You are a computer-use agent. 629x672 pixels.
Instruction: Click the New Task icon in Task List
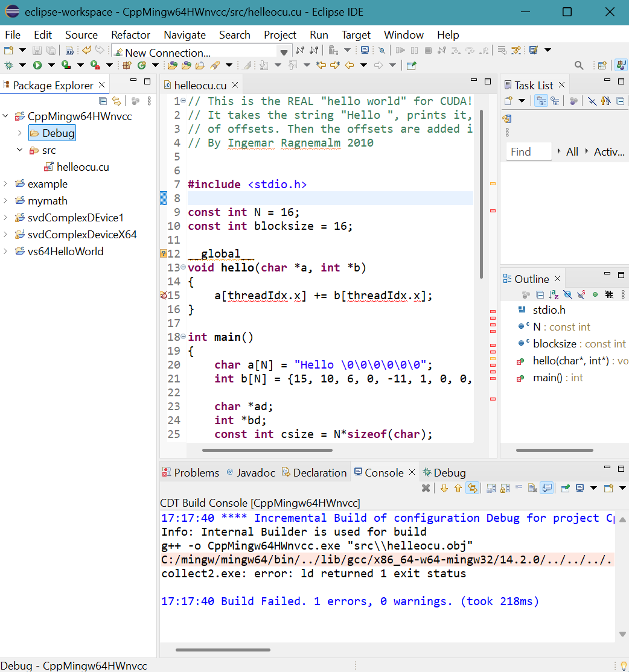508,101
